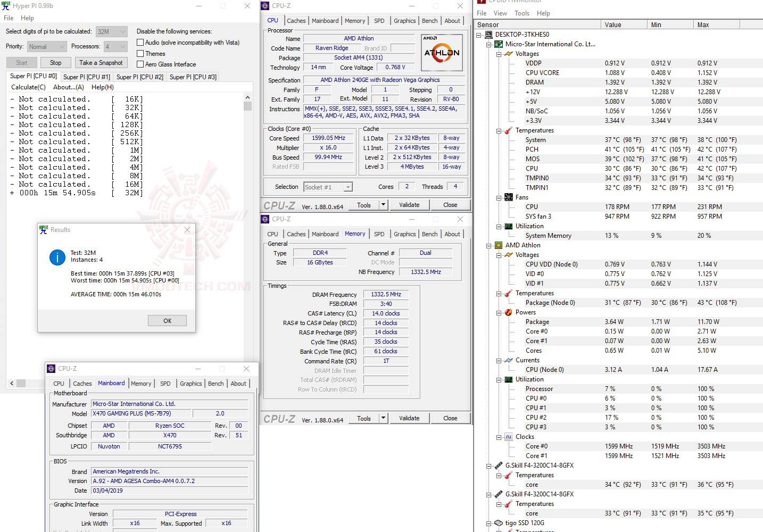This screenshot has height=532, width=763.
Task: Collapse the DESKTOP-3TKHES0 tree node
Action: pyautogui.click(x=479, y=35)
